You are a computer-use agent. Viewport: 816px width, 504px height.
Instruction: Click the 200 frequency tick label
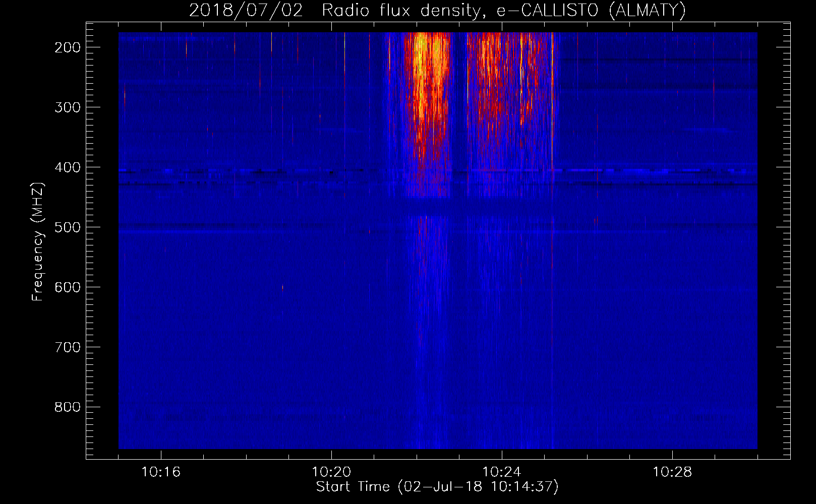coord(68,47)
